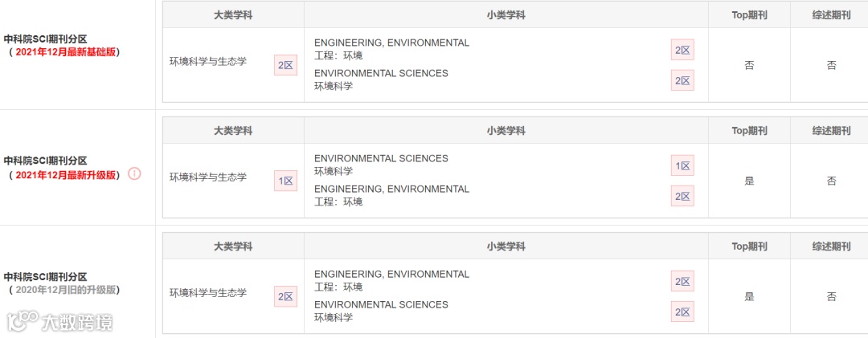The image size is (868, 338).
Task: Click 2区 badge for ENGINEERING, ENVIRONMENTAL in 2020旧升级版 table
Action: point(682,281)
